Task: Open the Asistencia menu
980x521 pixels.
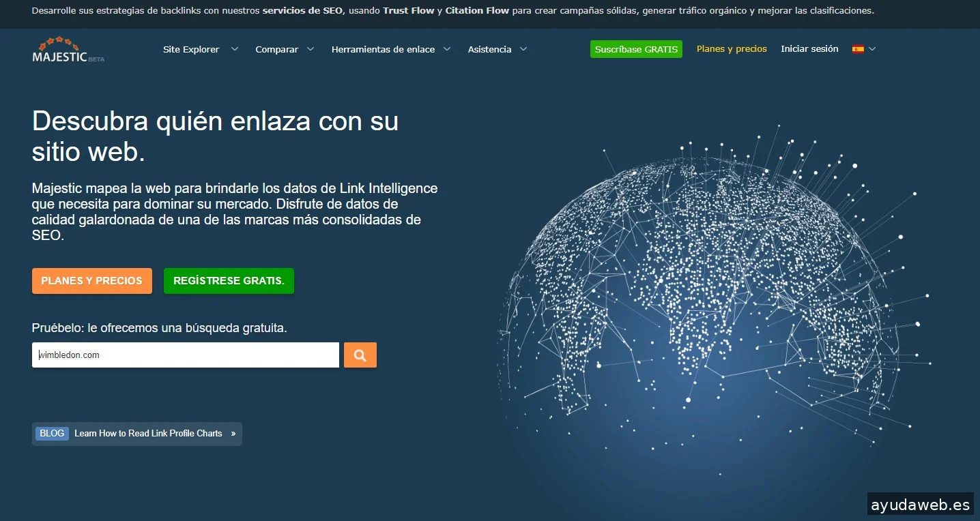Action: pos(489,49)
